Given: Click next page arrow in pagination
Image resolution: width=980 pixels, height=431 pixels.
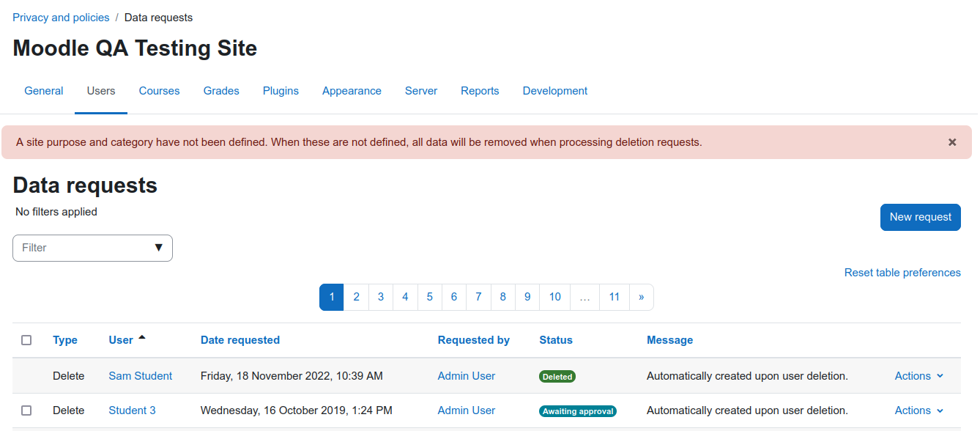Looking at the screenshot, I should point(642,297).
